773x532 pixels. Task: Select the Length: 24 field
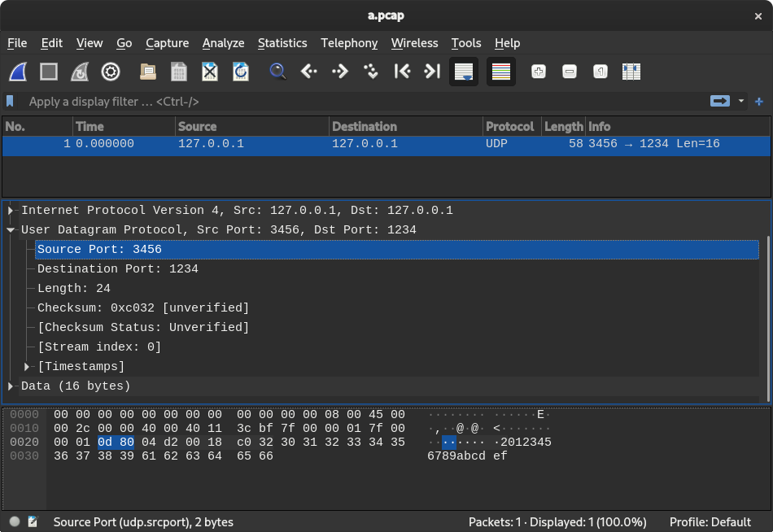tap(397, 289)
